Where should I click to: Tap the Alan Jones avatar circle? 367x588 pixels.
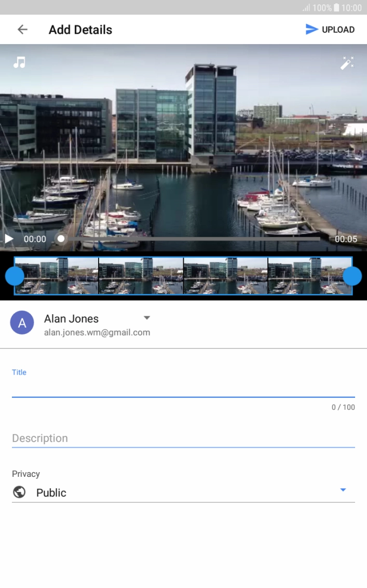pos(22,323)
